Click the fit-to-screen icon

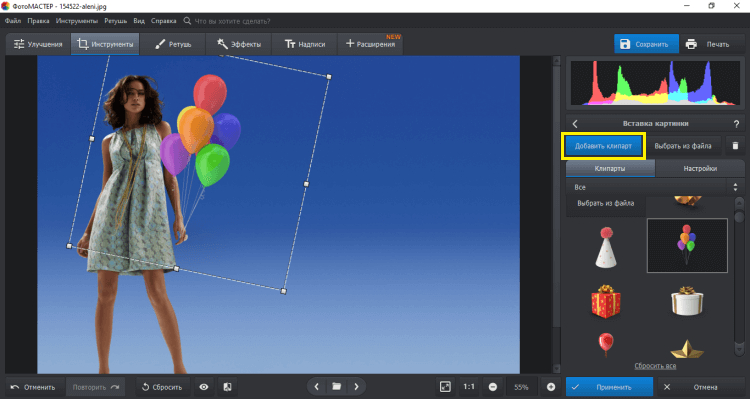(x=445, y=387)
